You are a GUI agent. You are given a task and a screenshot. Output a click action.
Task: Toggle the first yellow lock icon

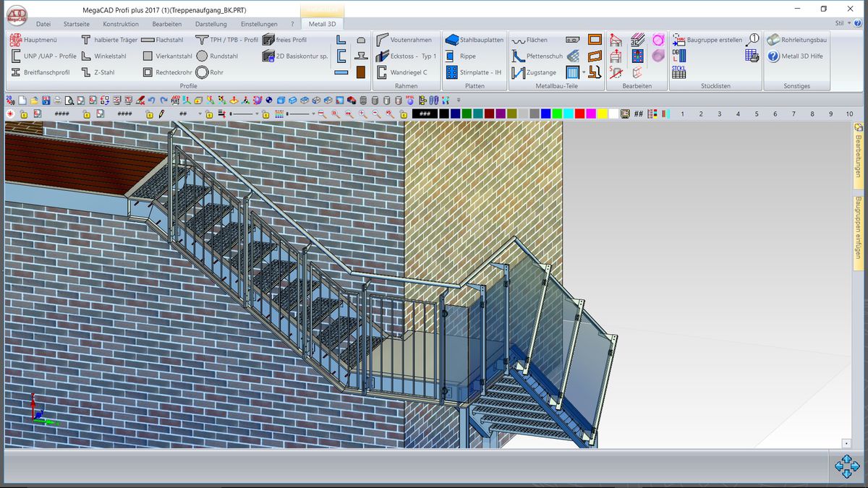[24, 114]
